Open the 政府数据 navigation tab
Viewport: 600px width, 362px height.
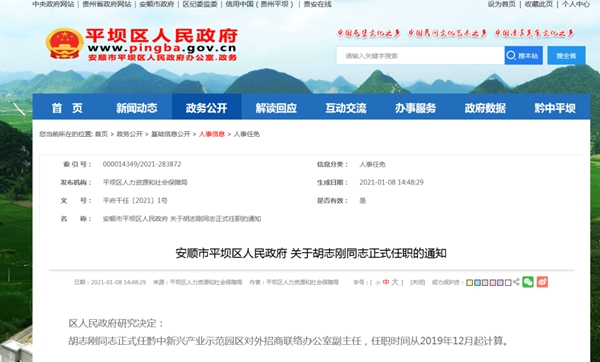click(485, 108)
